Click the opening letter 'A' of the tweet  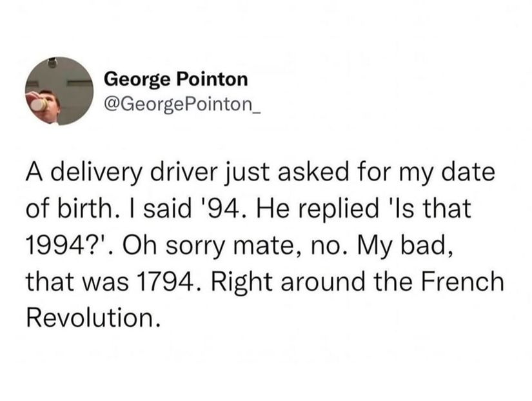point(35,172)
